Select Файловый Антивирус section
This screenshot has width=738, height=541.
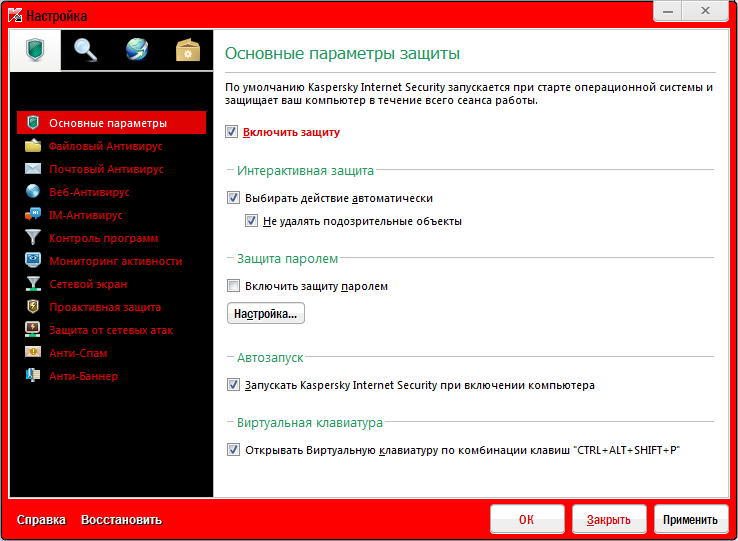pos(106,146)
